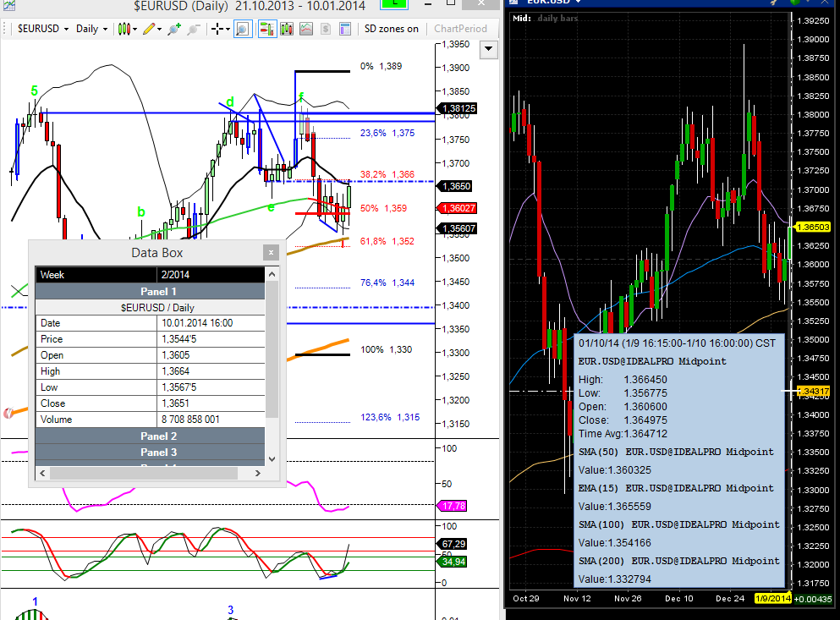Click the ChartPeriod button
The image size is (840, 620).
pos(460,29)
